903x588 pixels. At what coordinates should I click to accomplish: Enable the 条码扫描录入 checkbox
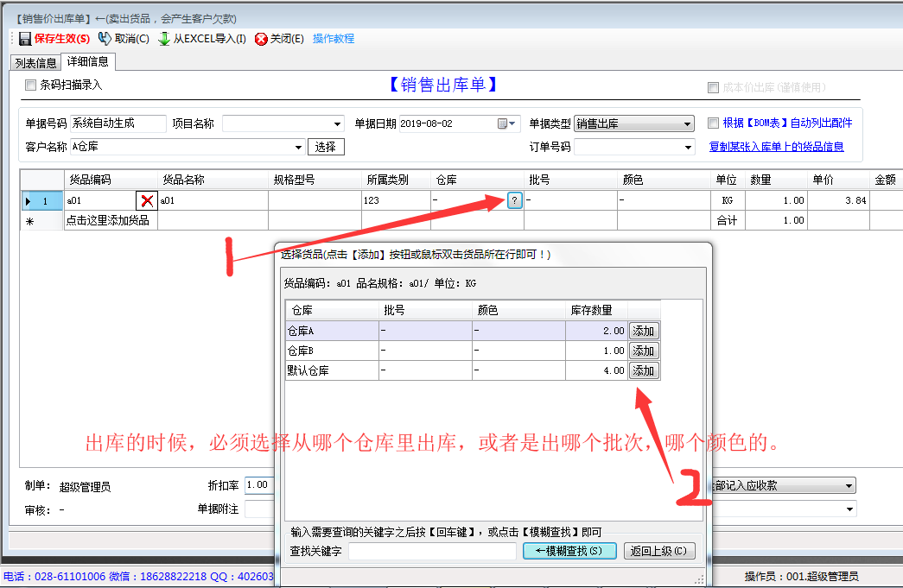click(x=31, y=85)
